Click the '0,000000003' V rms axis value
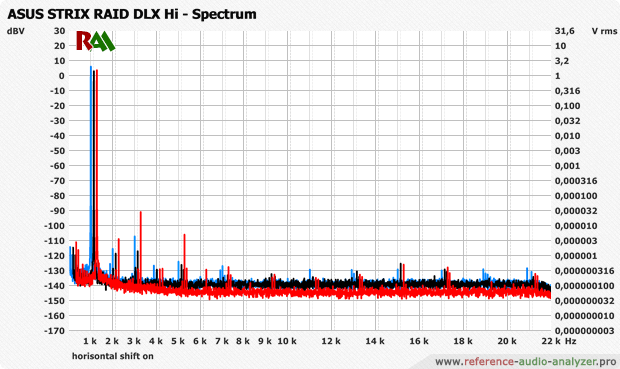Viewport: 620px width, 369px height. click(x=584, y=331)
